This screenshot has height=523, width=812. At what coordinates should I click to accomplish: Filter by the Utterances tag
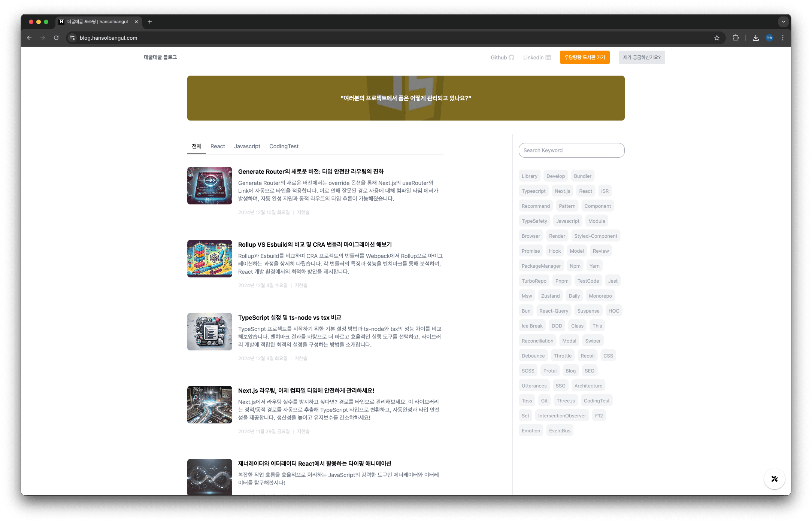pos(534,386)
